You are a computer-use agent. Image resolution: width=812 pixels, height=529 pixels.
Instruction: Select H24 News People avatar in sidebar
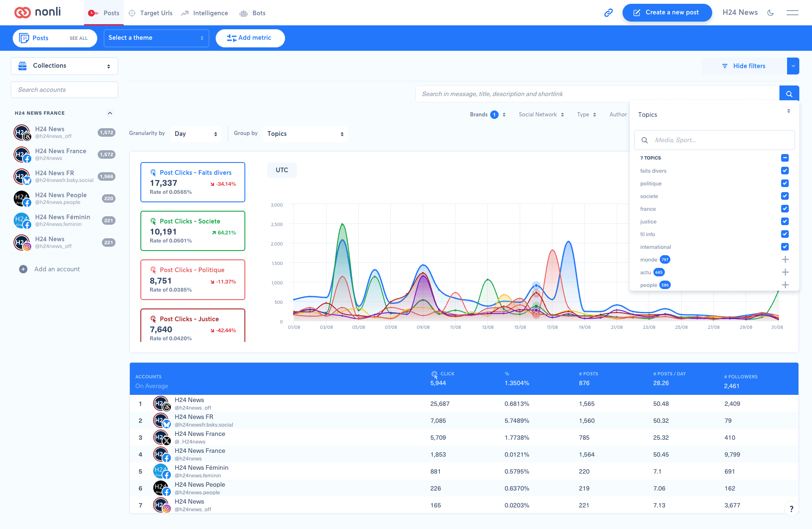pyautogui.click(x=22, y=198)
